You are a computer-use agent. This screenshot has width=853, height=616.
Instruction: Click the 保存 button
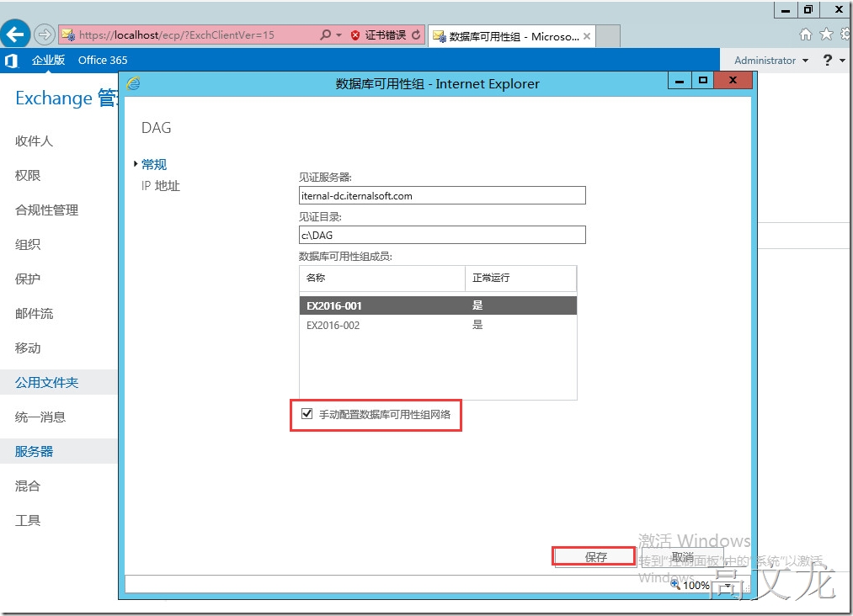[595, 557]
